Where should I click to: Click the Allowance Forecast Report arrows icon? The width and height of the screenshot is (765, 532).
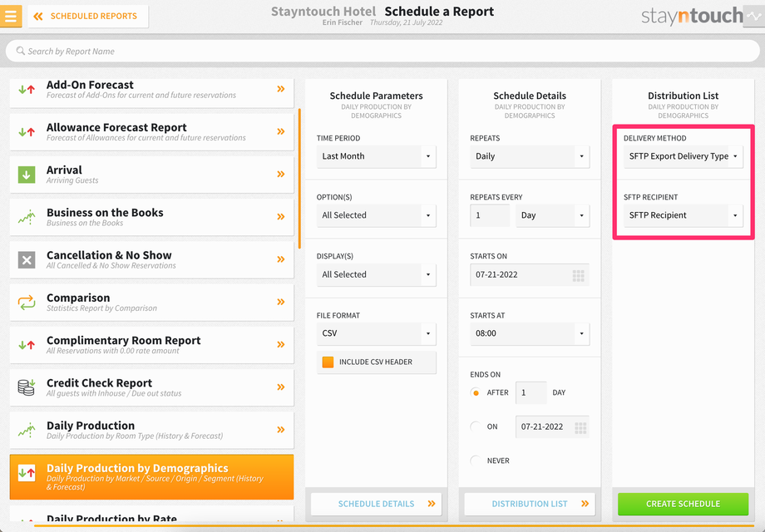(x=27, y=131)
